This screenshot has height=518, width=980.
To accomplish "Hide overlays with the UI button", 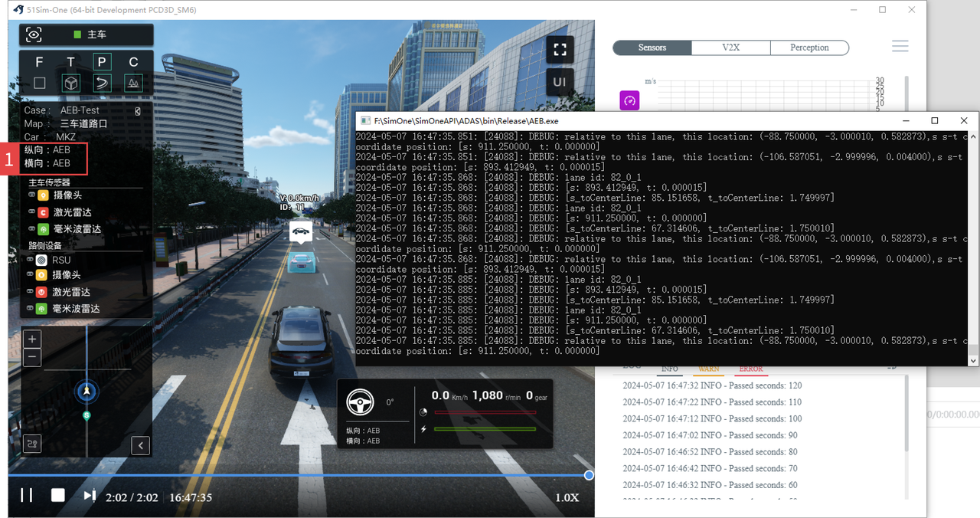I will pos(560,81).
